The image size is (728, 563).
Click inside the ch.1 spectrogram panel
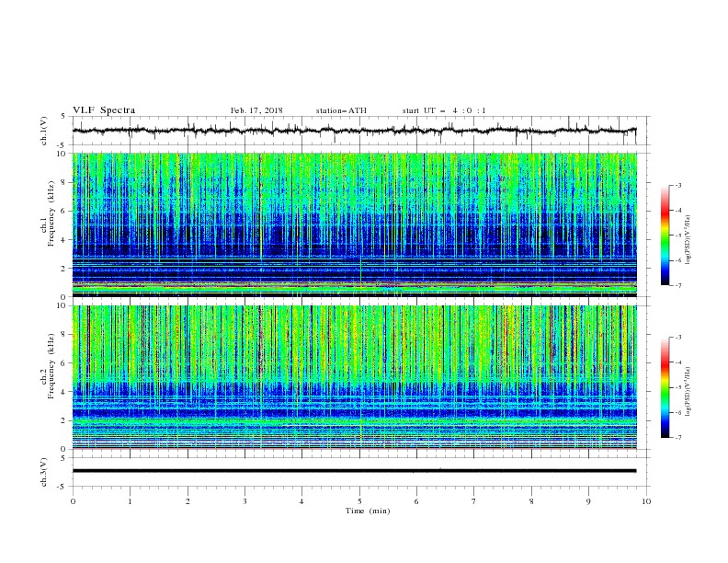(355, 224)
